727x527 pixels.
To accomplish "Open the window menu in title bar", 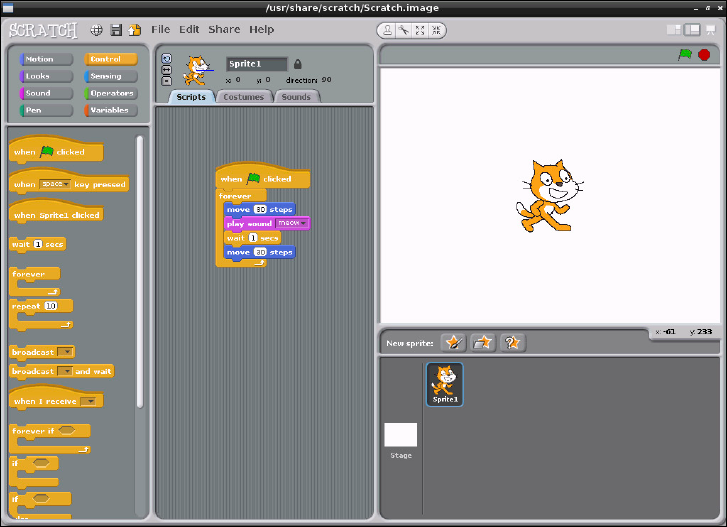I will coord(8,8).
